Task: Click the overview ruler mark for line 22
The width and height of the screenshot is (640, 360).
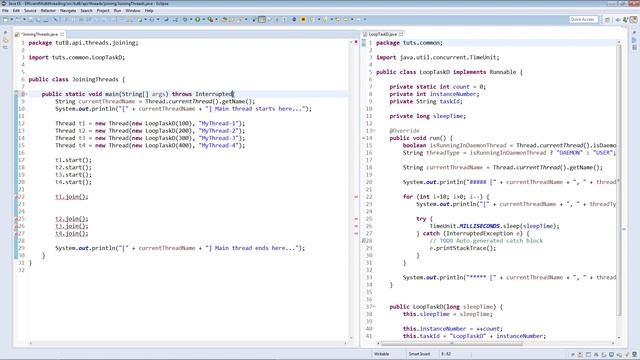Action: click(x=356, y=197)
